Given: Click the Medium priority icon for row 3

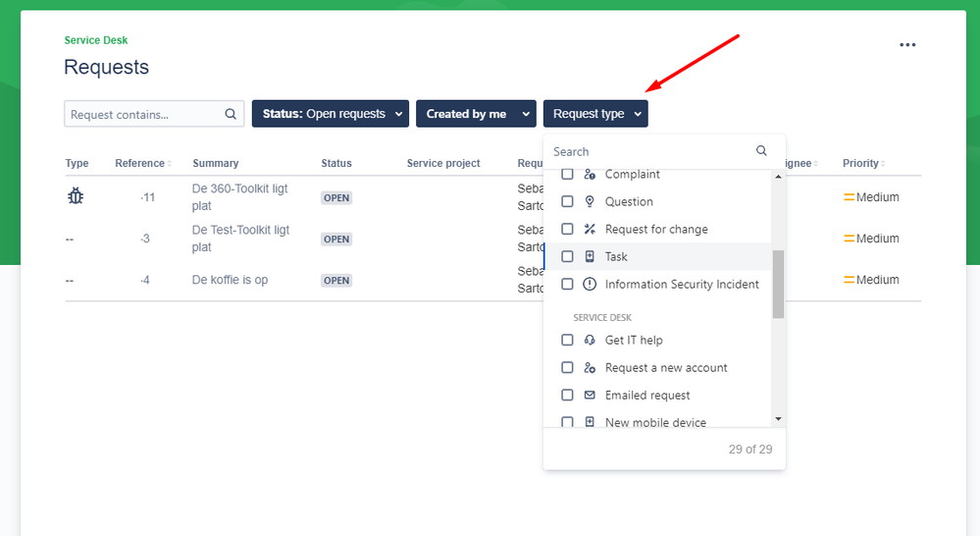Looking at the screenshot, I should click(849, 239).
